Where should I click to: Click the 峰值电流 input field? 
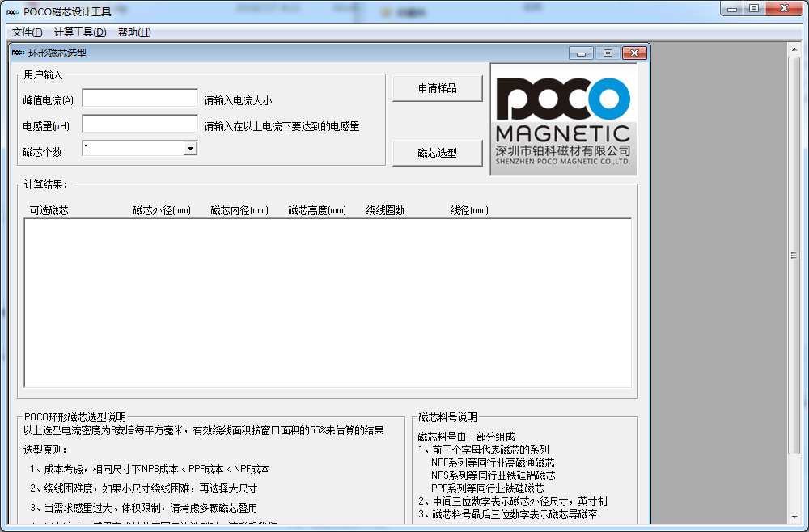(x=139, y=97)
